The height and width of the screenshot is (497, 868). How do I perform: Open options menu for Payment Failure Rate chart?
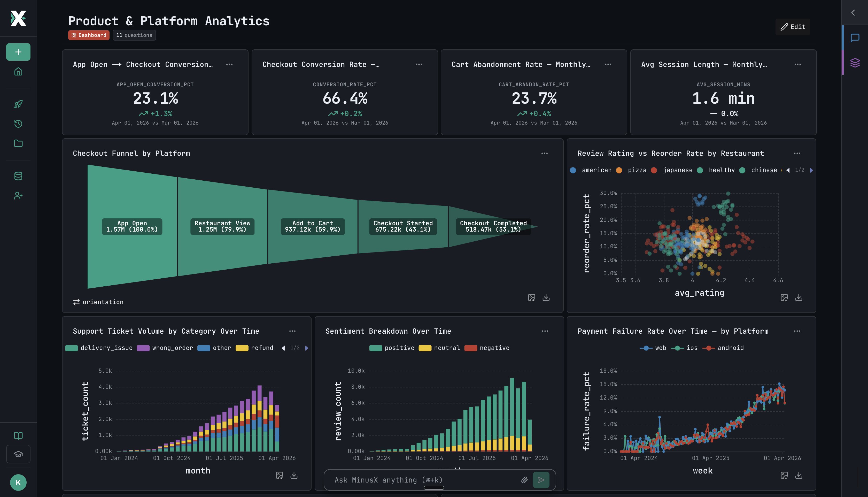tap(797, 331)
